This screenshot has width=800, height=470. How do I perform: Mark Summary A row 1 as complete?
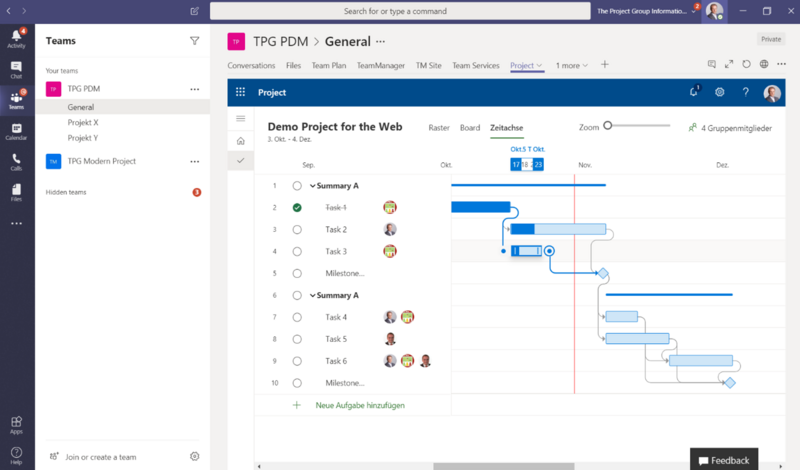(x=297, y=186)
